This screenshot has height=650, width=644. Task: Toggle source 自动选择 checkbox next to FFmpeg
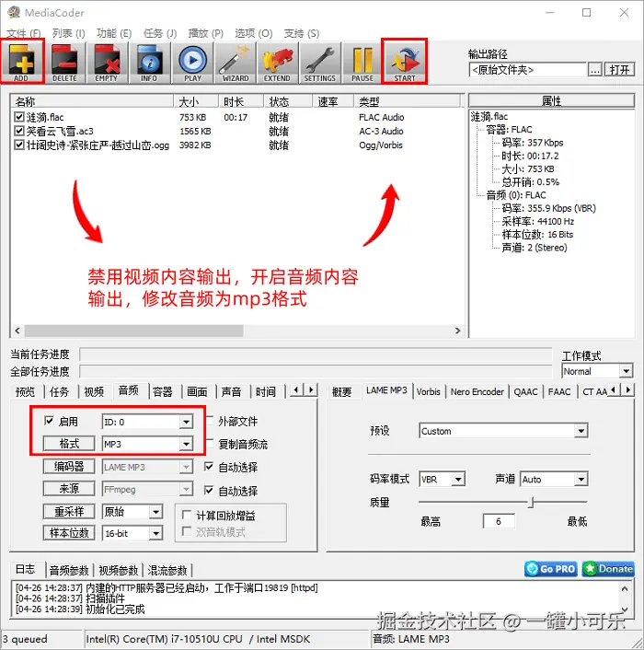click(x=209, y=491)
